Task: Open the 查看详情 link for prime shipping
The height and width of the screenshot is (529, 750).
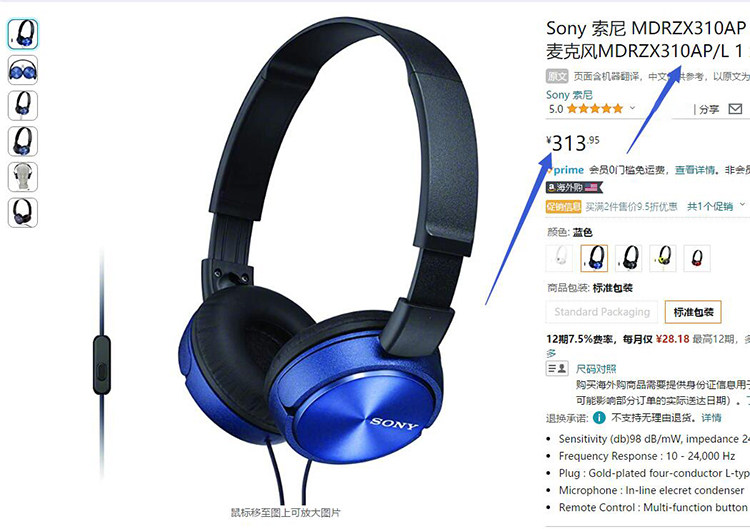Action: pyautogui.click(x=695, y=170)
